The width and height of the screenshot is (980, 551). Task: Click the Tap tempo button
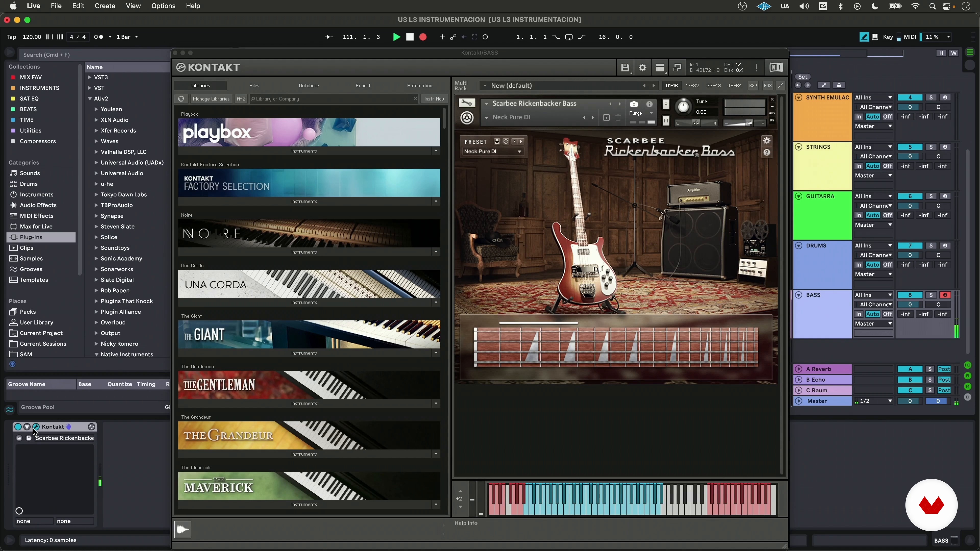[x=11, y=37]
